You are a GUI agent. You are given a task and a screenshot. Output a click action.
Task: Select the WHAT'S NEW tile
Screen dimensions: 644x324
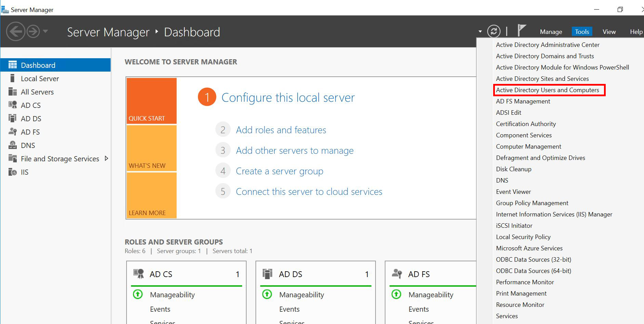(x=151, y=148)
